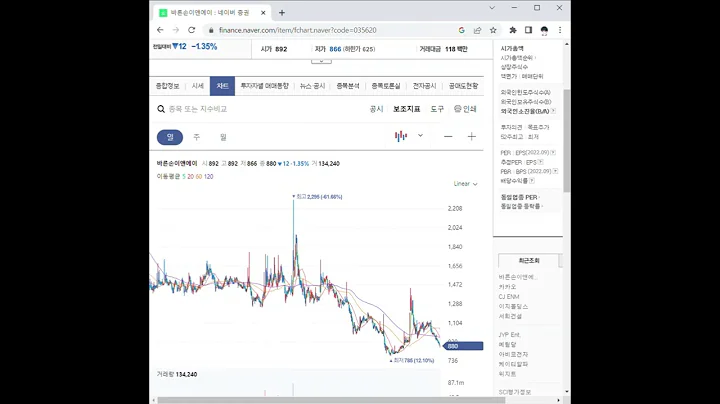Reload the Naver Finance page
The height and width of the screenshot is (404, 720).
[x=191, y=30]
